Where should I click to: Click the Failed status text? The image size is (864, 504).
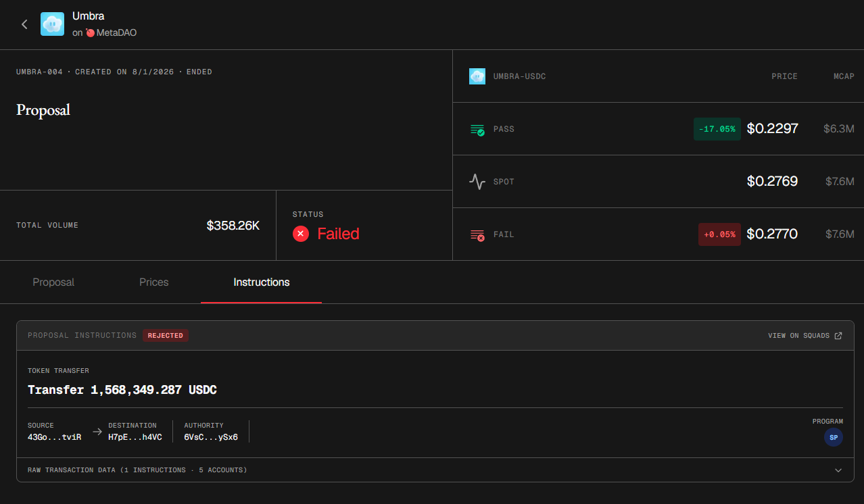click(x=338, y=234)
